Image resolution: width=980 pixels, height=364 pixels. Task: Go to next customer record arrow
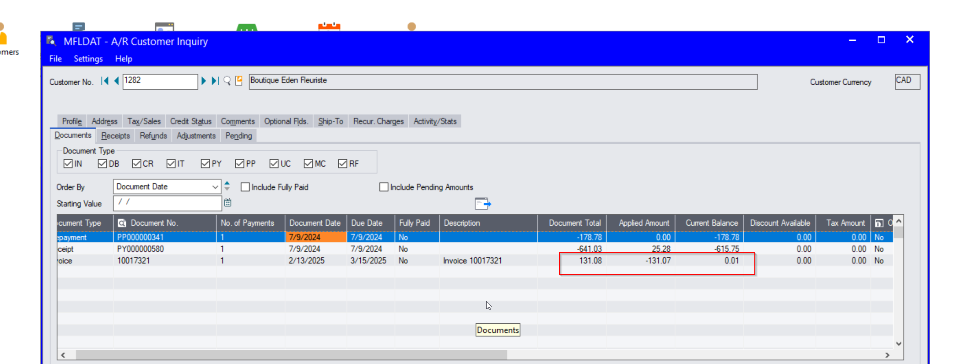204,81
